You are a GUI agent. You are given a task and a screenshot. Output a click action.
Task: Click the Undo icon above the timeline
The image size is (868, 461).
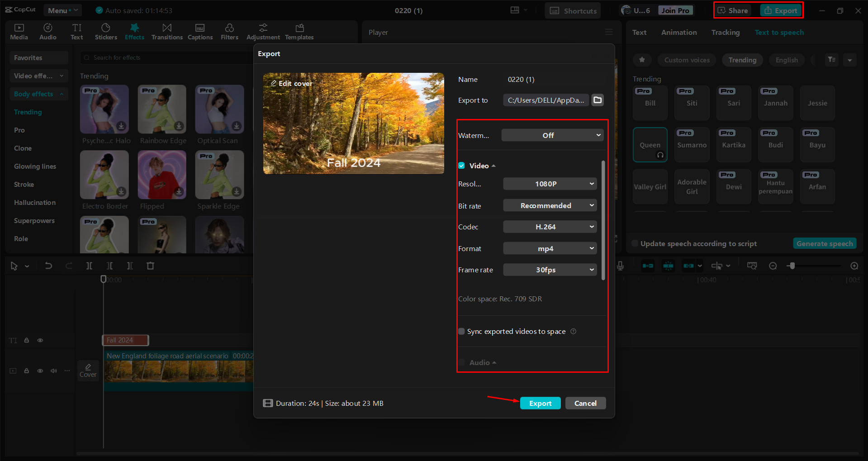(48, 266)
